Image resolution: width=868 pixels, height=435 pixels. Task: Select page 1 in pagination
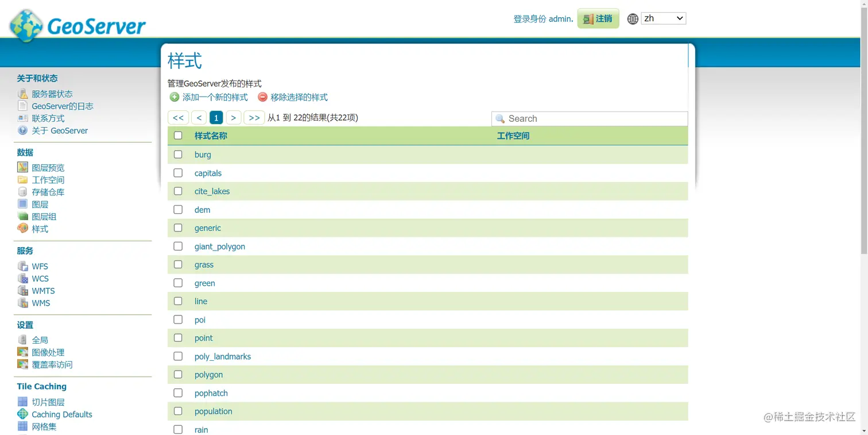[x=216, y=117]
